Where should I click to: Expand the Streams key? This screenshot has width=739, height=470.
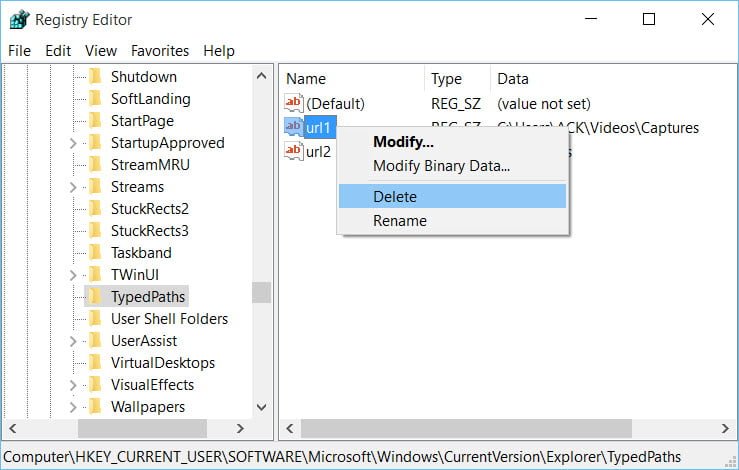(73, 187)
